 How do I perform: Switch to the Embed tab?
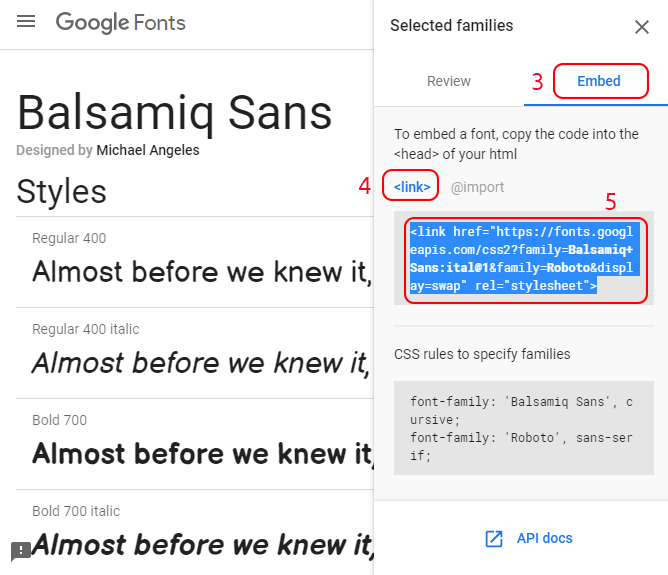click(x=599, y=81)
